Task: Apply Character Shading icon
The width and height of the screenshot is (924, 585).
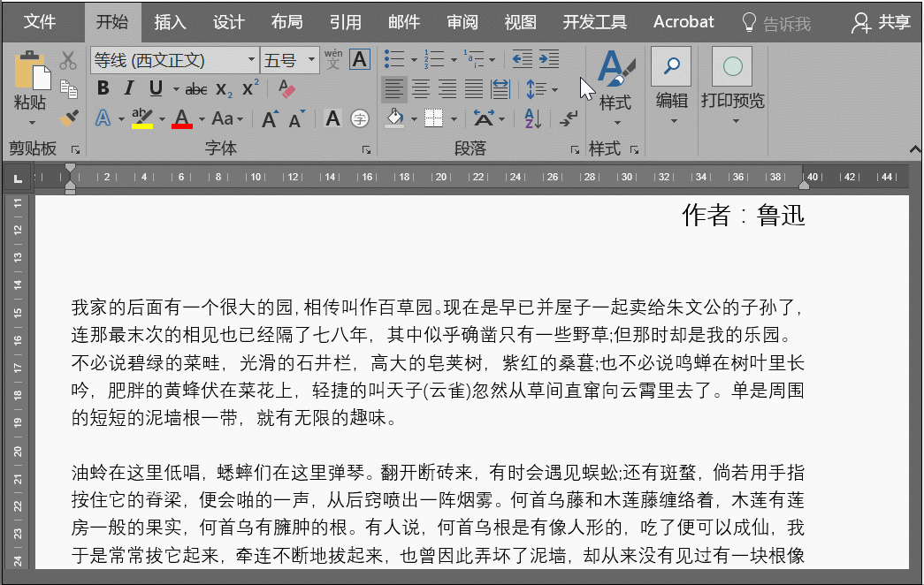Action: [332, 118]
